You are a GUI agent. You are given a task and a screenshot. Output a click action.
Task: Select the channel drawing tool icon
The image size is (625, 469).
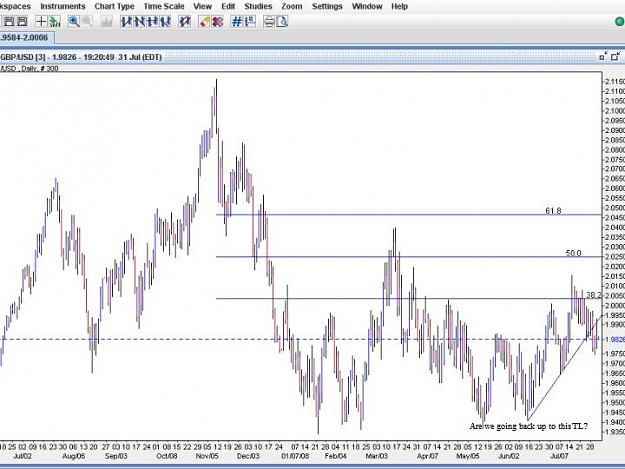coord(185,22)
